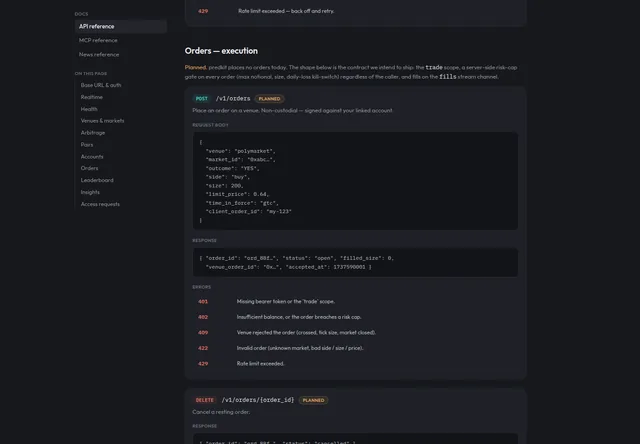This screenshot has width=640, height=444.
Task: Navigate to the Pairs section
Action: pos(87,144)
